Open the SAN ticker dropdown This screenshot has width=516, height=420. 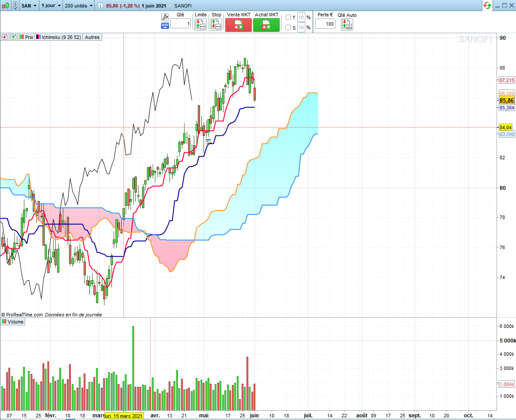29,6
